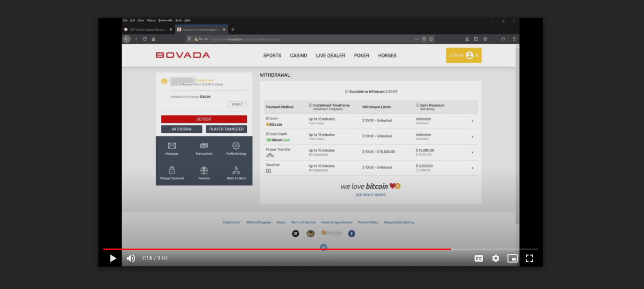Click the WITHDRAW button

(x=182, y=129)
